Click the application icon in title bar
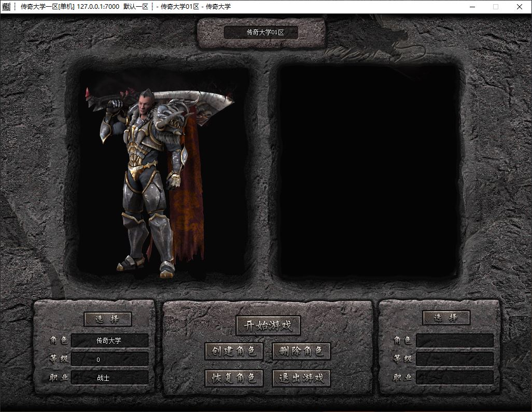532x412 pixels. click(x=6, y=6)
